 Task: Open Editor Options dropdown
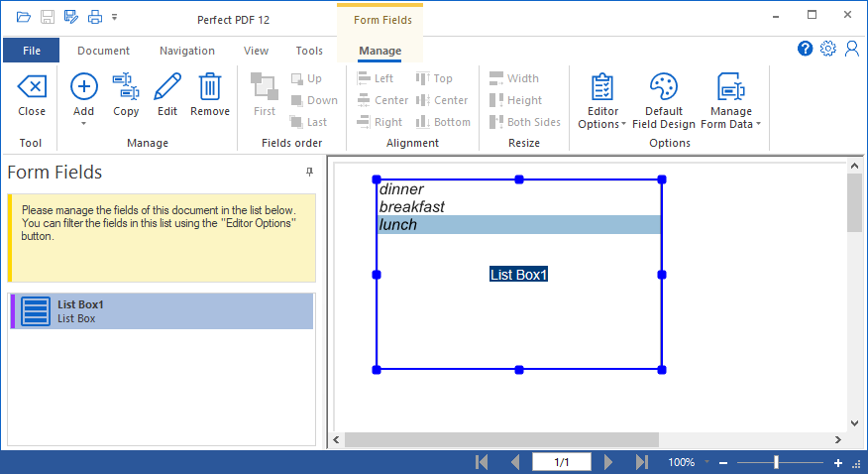click(601, 101)
